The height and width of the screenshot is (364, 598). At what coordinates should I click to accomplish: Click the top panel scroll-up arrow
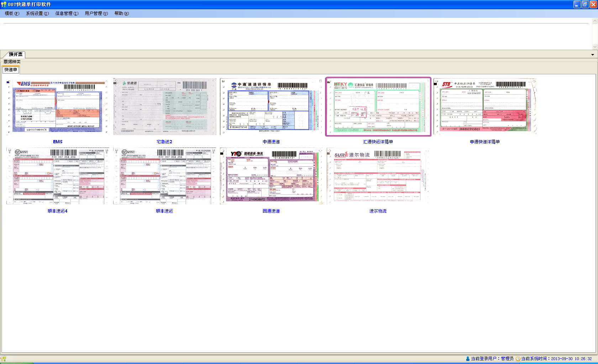pyautogui.click(x=595, y=21)
